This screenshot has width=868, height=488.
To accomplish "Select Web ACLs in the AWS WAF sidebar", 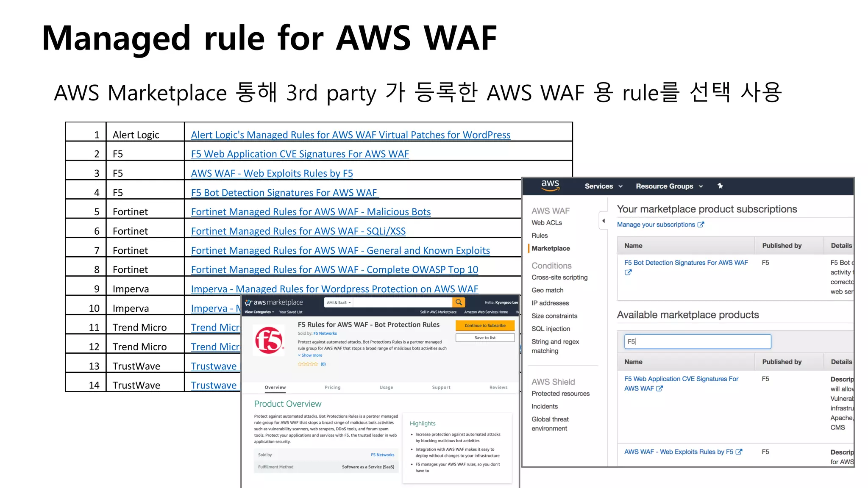I will coord(547,223).
